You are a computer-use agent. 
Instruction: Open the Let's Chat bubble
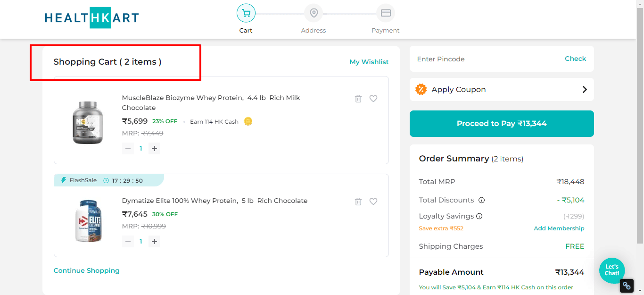[612, 270]
